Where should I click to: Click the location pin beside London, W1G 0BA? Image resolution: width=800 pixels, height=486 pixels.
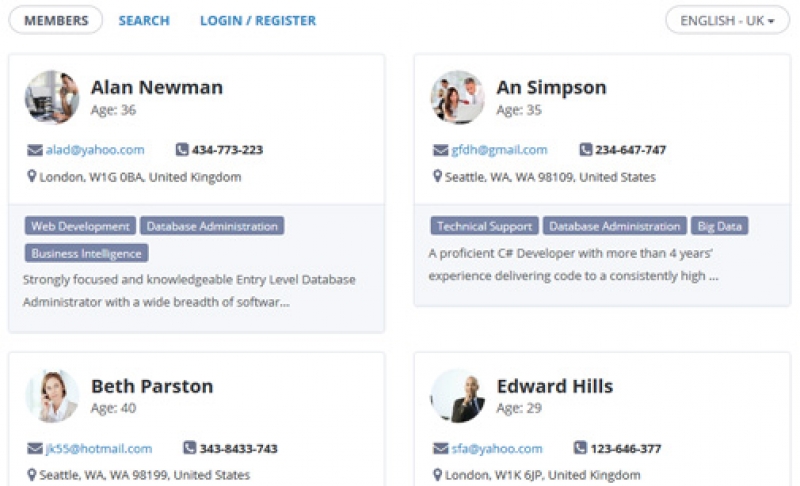coord(32,176)
